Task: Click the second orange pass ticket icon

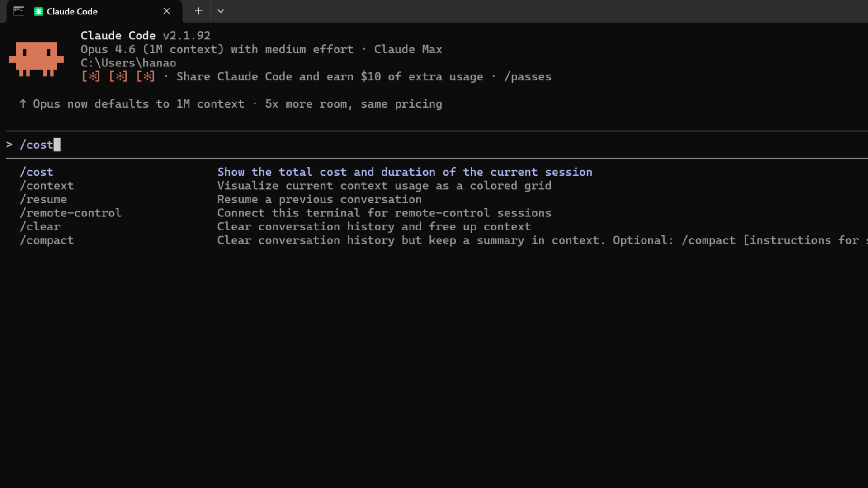Action: [118, 77]
